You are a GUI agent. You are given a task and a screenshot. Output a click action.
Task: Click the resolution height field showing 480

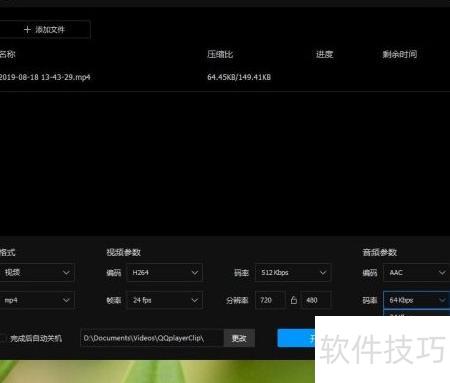[316, 300]
